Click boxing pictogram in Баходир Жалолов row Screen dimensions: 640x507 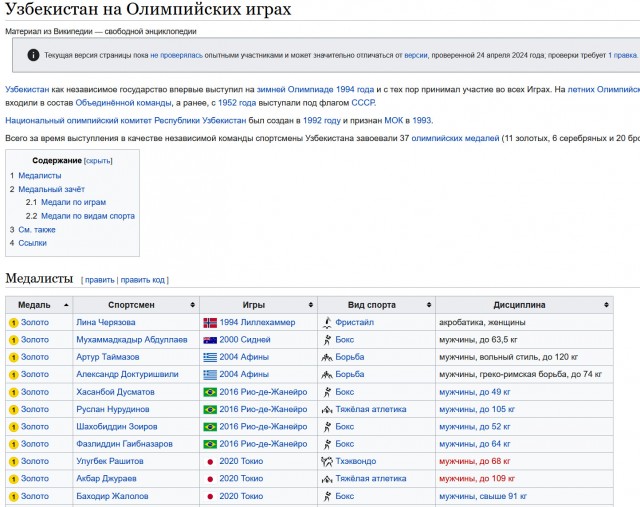tap(327, 496)
